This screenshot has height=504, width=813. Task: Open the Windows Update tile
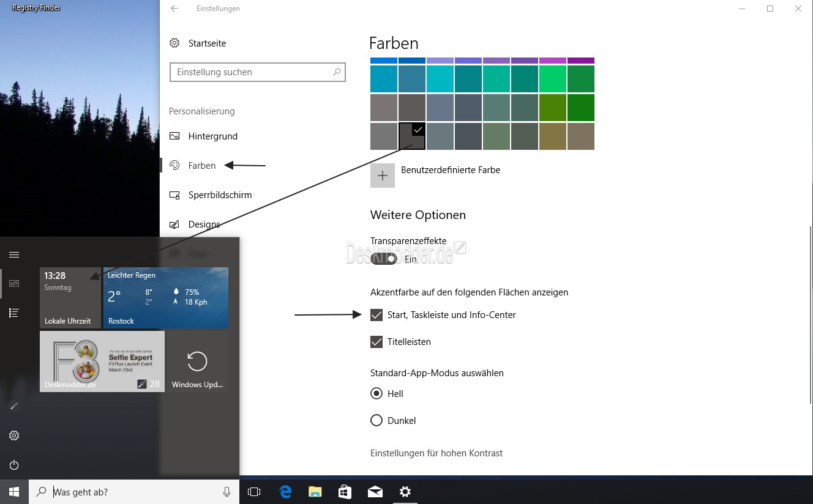(197, 361)
